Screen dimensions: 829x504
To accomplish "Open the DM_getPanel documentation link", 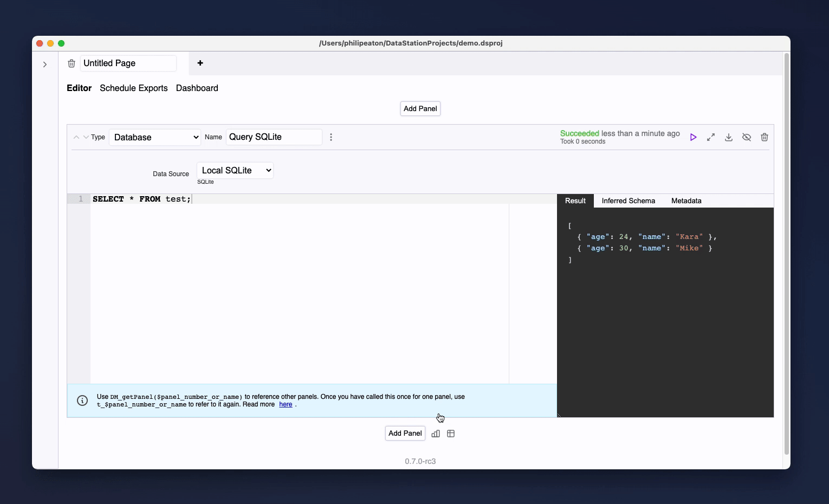I will (x=286, y=404).
